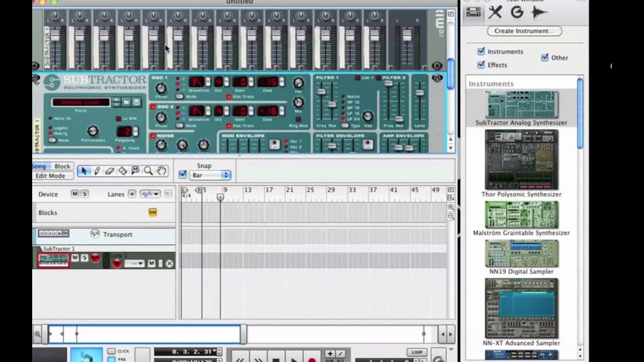Select Malström Graintable Synthesizer thumbnail
Screen dimensions: 644x362
(x=521, y=215)
